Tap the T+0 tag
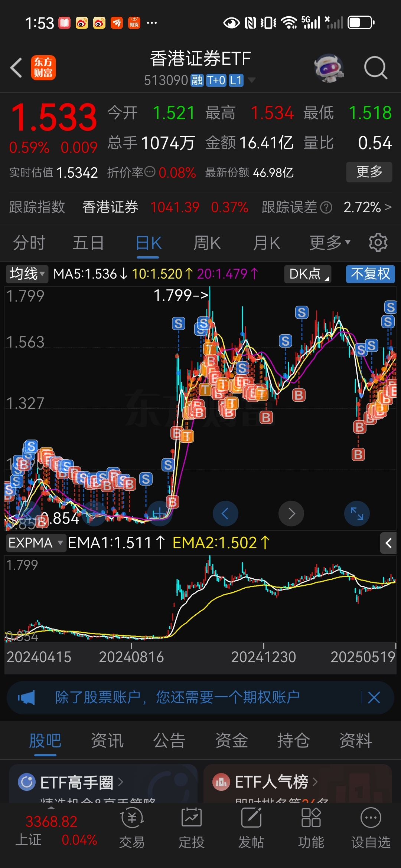 pyautogui.click(x=216, y=80)
